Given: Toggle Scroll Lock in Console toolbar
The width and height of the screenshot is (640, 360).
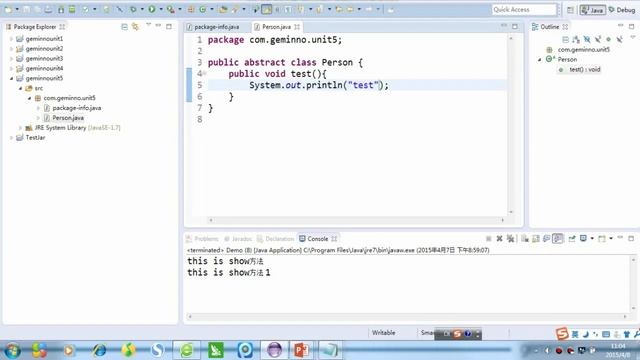Looking at the screenshot, I should [536, 239].
